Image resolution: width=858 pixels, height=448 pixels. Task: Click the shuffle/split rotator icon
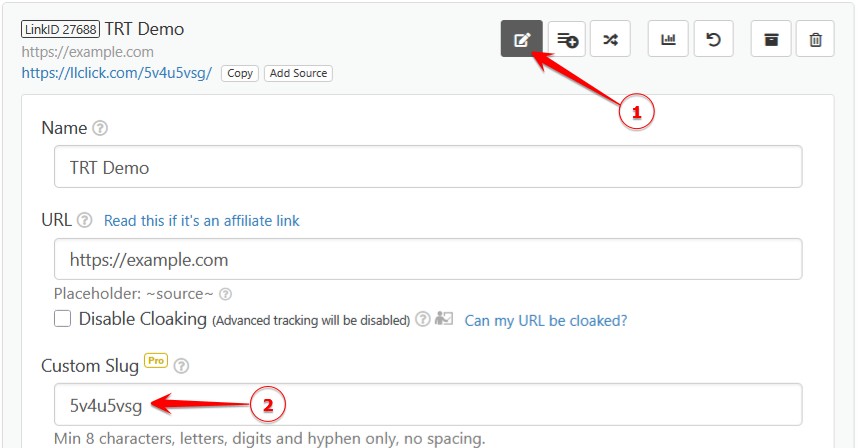[x=610, y=39]
